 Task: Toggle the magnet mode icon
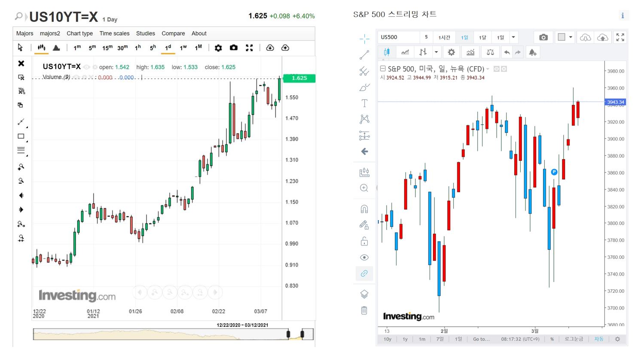364,209
